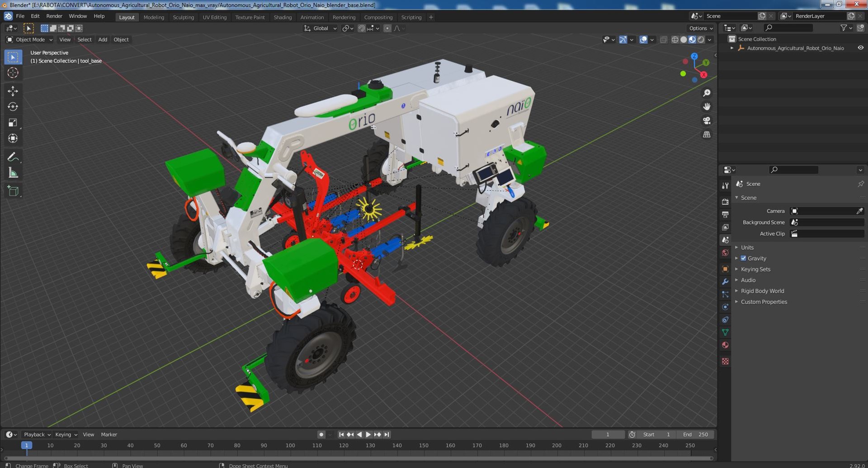Image resolution: width=868 pixels, height=468 pixels.
Task: Toggle show overlays button
Action: (x=643, y=40)
